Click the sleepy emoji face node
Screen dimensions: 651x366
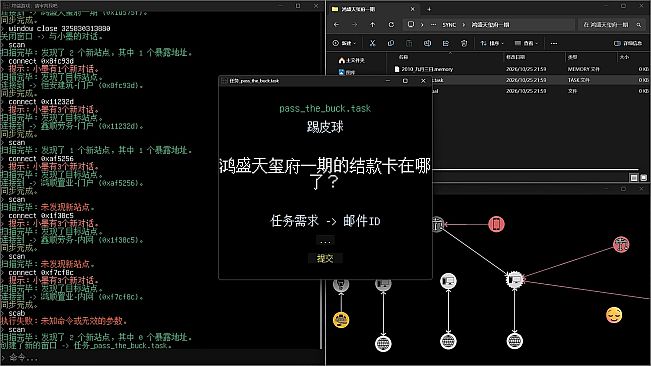[614, 315]
